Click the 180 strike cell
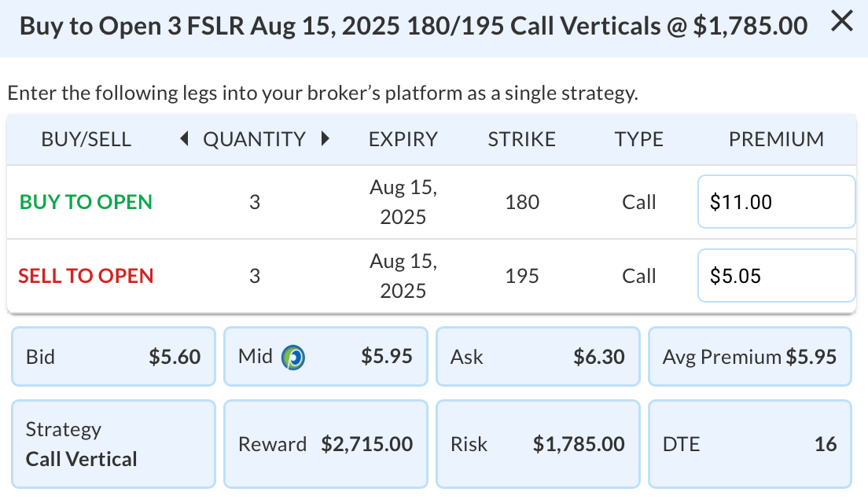Image resolution: width=868 pixels, height=503 pixels. [521, 202]
